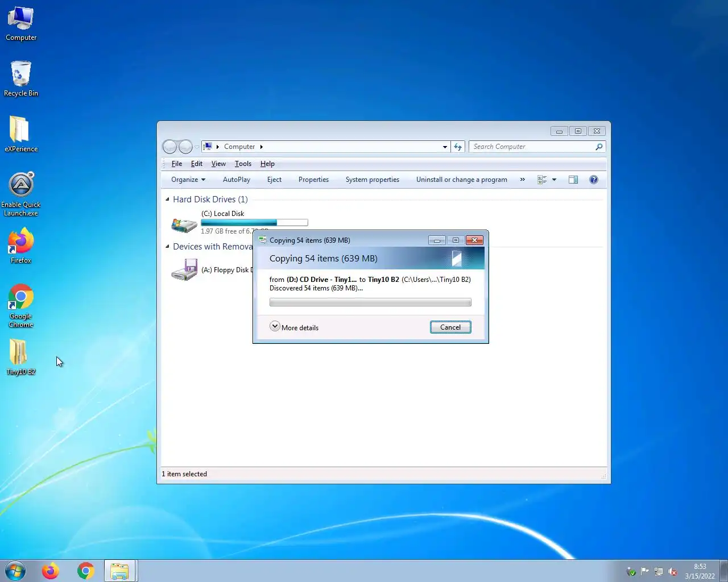Open the Windows Start button
728x582 pixels.
15,571
